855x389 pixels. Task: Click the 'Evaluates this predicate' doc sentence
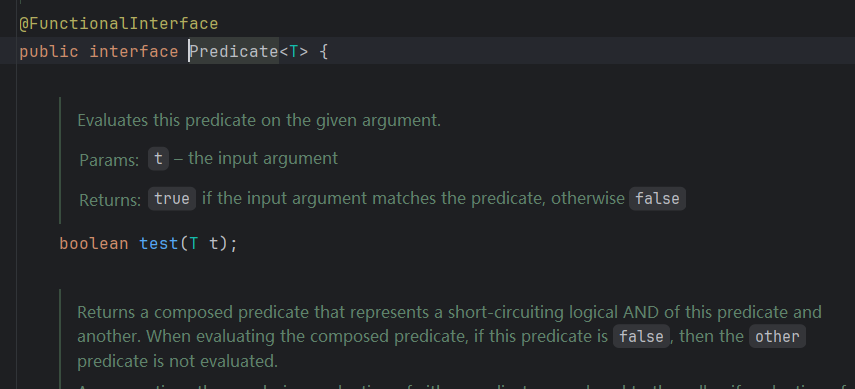pyautogui.click(x=259, y=121)
